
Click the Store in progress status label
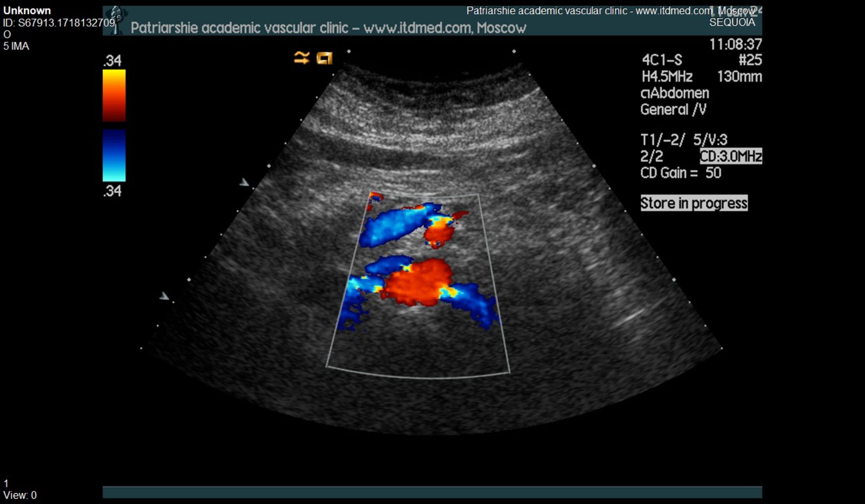pyautogui.click(x=694, y=203)
